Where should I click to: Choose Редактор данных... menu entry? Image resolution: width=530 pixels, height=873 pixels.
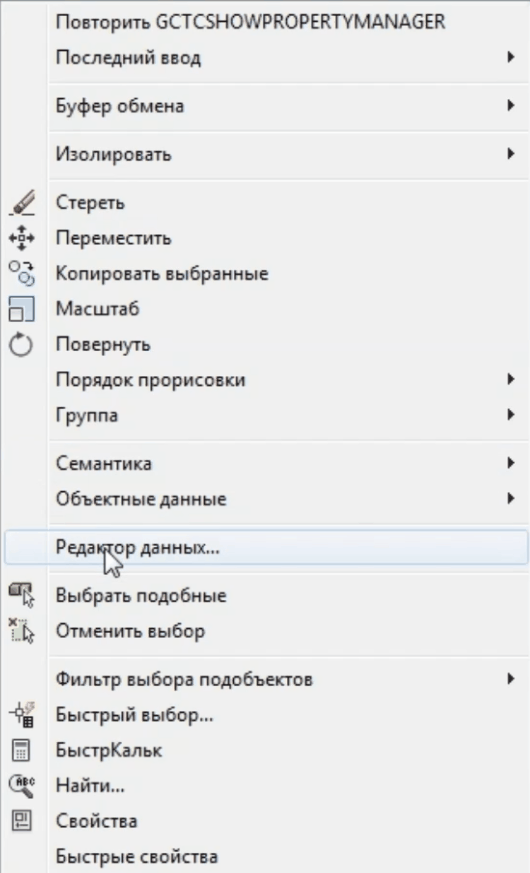coord(266,547)
